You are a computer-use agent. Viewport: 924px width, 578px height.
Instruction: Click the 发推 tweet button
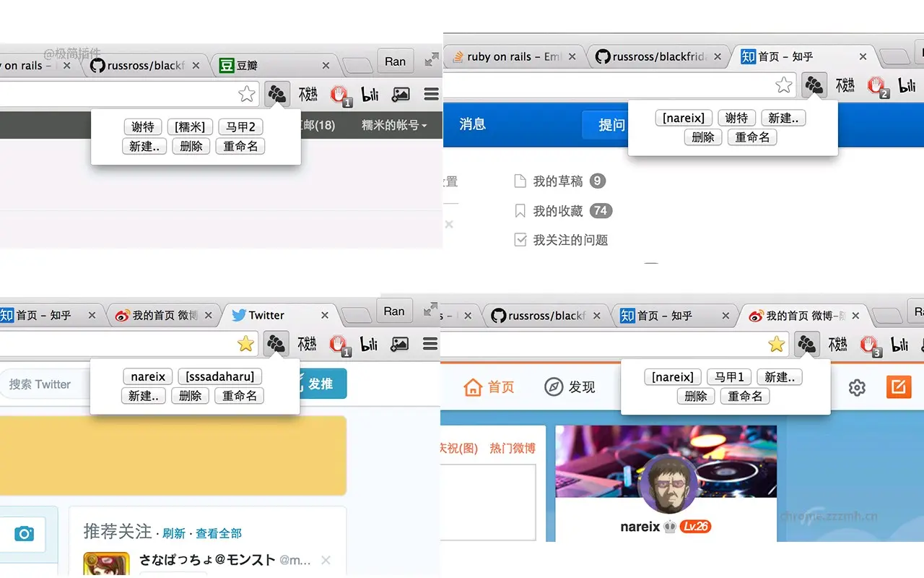pos(323,384)
